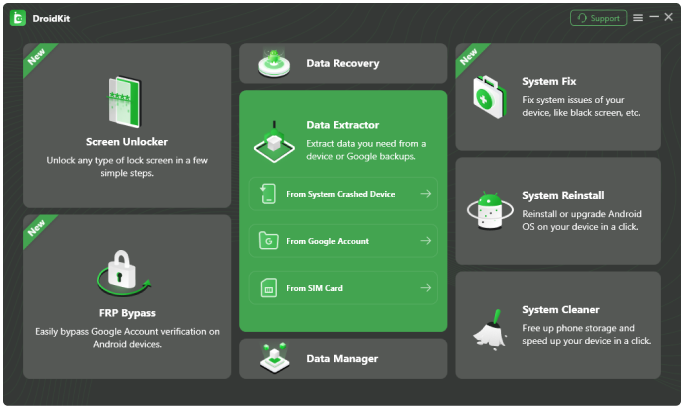Screen dimensions: 684x408
Task: Open the System Reinstall title
Action: (x=563, y=195)
